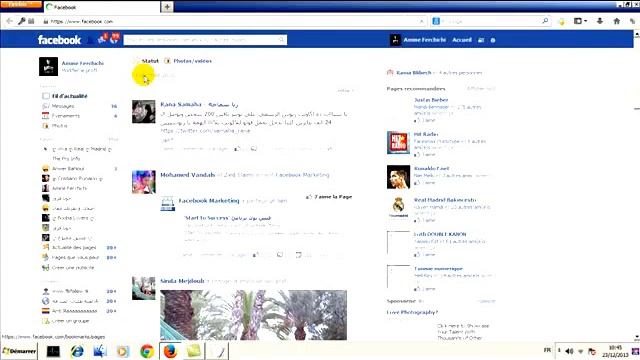This screenshot has height=360, width=640.
Task: Open the privacy shortcuts lock icon
Action: coord(481,40)
